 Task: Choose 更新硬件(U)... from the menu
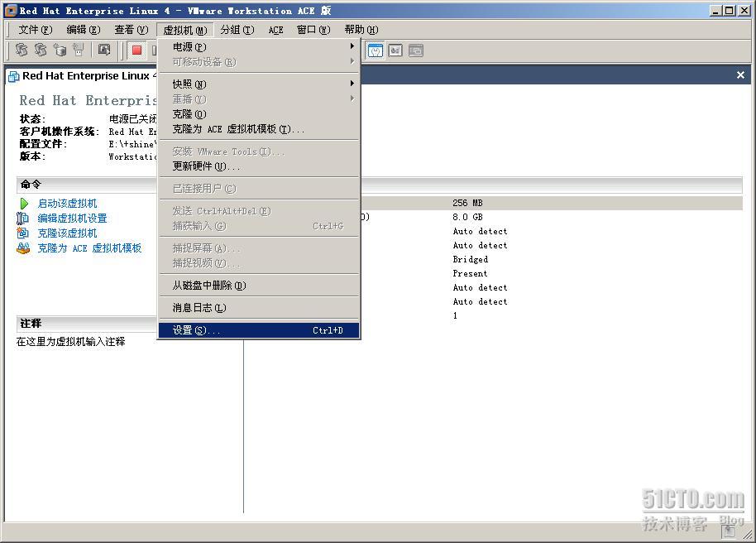point(259,166)
